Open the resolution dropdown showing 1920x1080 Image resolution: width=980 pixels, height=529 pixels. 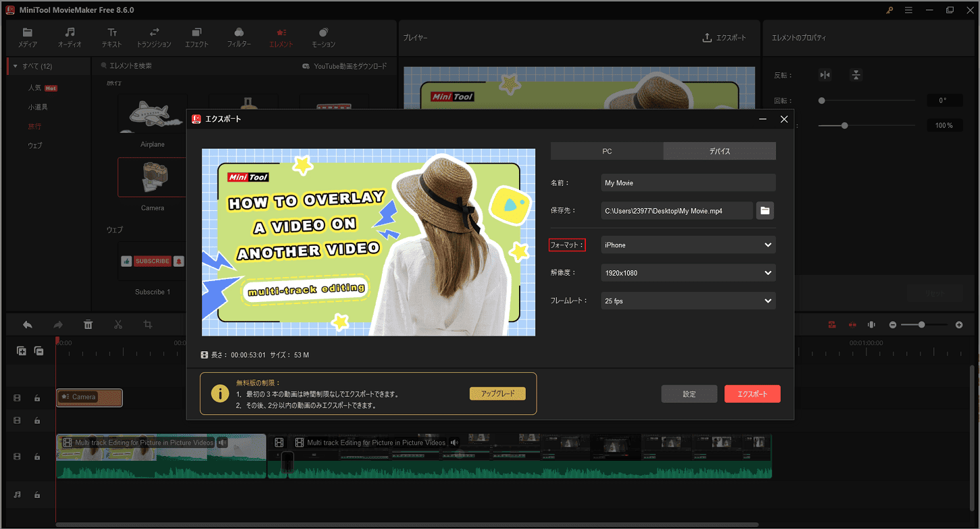pos(688,273)
